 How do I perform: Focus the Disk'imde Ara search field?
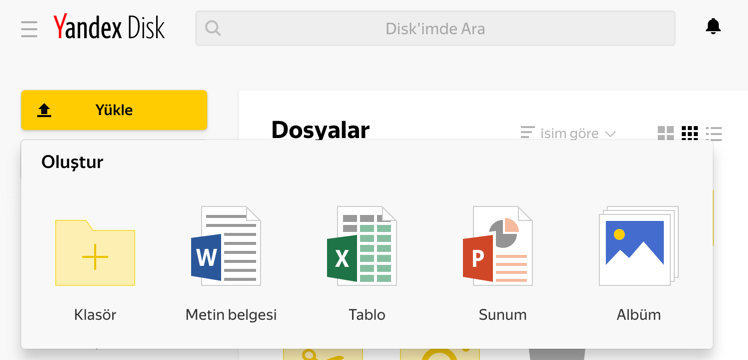coord(435,28)
